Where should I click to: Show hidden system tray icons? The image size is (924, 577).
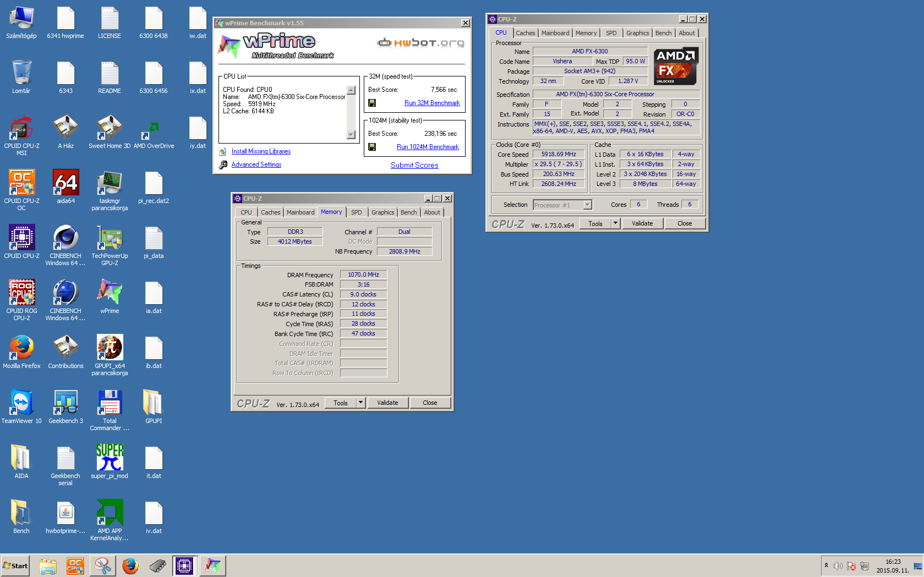pos(826,565)
